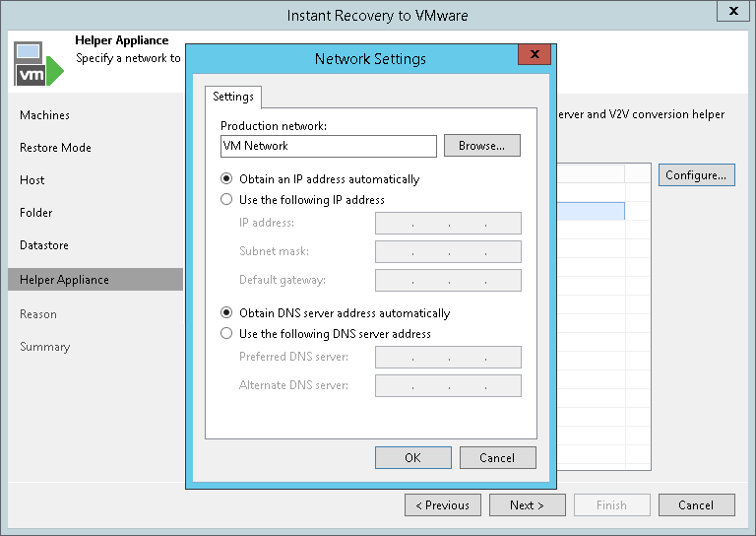Confirm network settings with OK
Screen dimensions: 756x536
coord(413,457)
